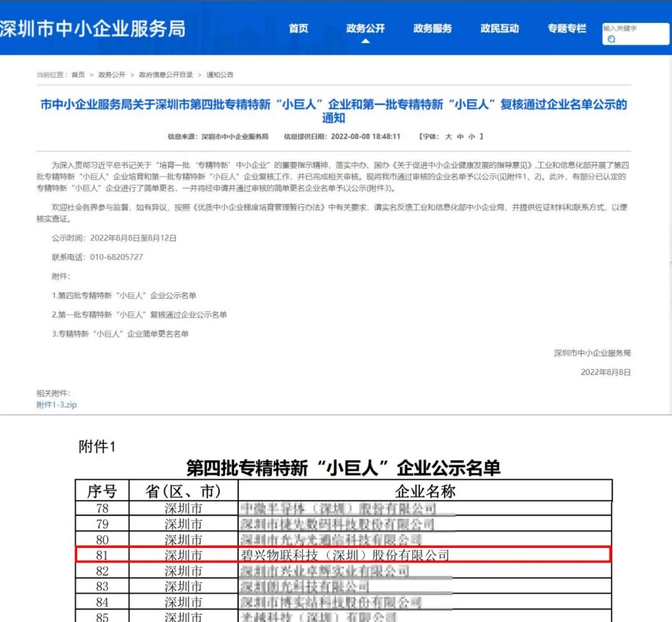Screen dimensions: 672x622
Task: Click the 公示时间 2022年8月8日至8月12日 line
Action: pyautogui.click(x=114, y=238)
